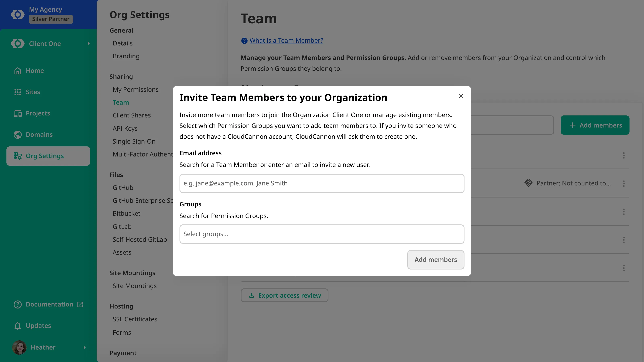
Task: Click the help icon beside What is a Team Member
Action: pos(244,40)
